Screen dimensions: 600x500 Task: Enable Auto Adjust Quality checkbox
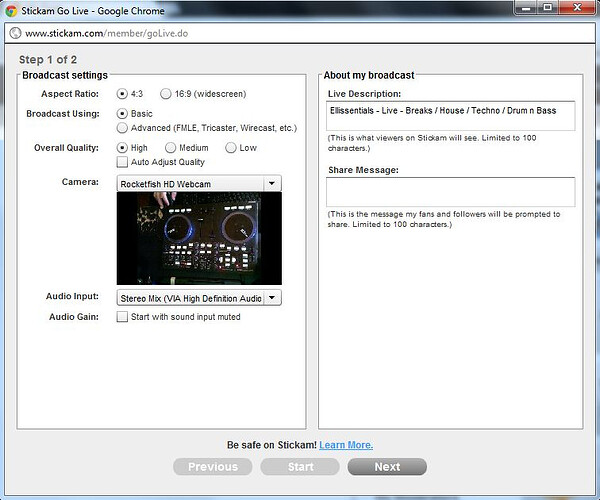pos(122,162)
